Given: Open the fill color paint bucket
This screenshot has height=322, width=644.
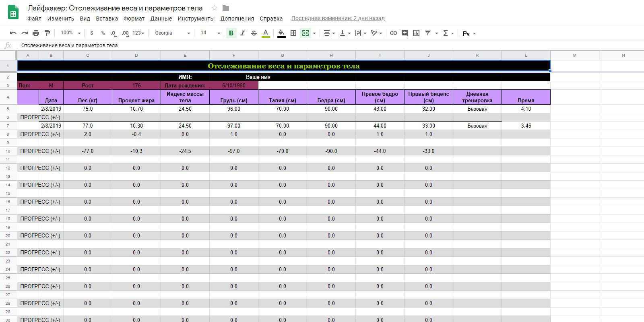Looking at the screenshot, I should coord(281,33).
